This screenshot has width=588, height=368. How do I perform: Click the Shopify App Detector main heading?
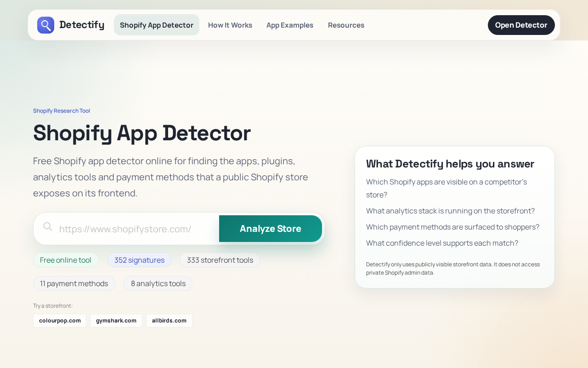point(142,132)
